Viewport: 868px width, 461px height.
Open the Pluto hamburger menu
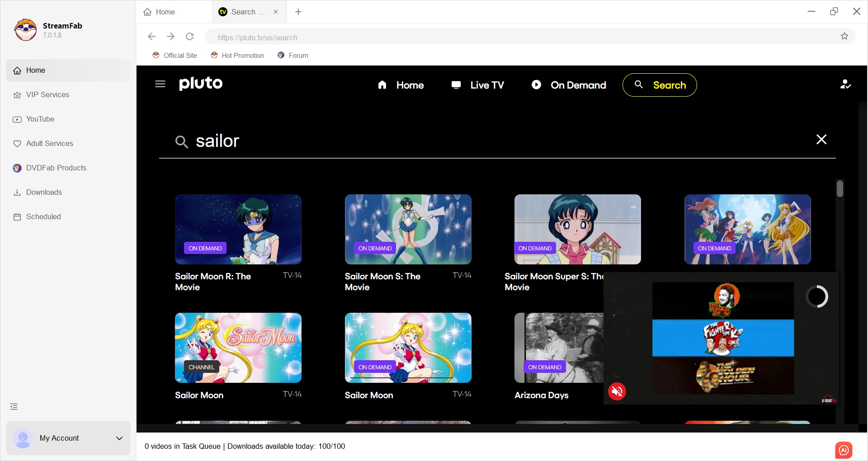(160, 84)
